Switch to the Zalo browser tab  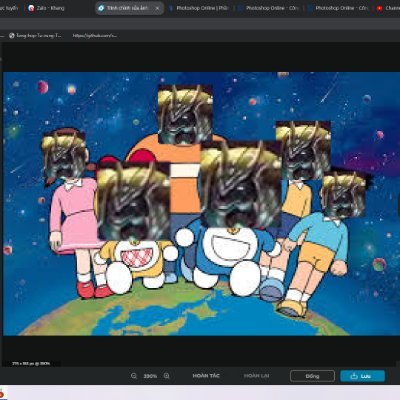point(46,8)
